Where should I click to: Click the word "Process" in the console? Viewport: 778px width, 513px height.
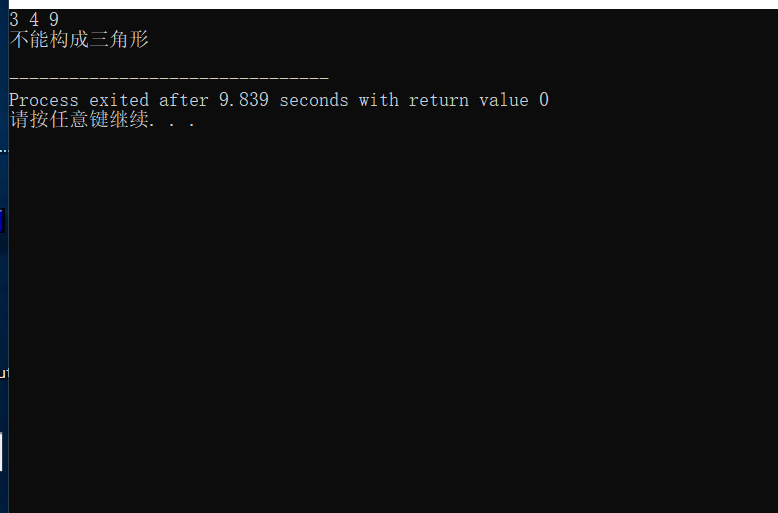coord(43,100)
